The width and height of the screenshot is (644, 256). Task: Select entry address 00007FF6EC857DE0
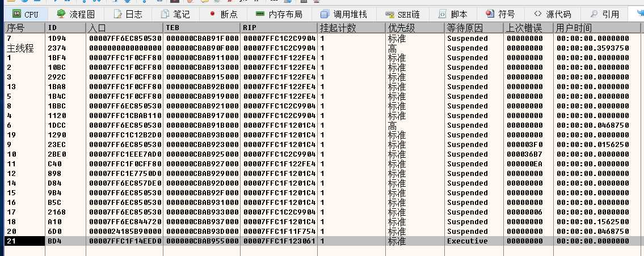click(x=125, y=183)
